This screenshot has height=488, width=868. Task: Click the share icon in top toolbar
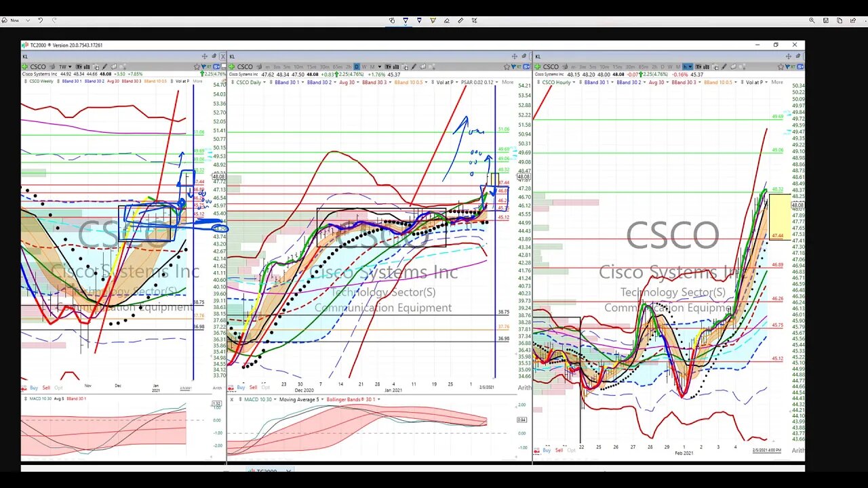coord(852,20)
